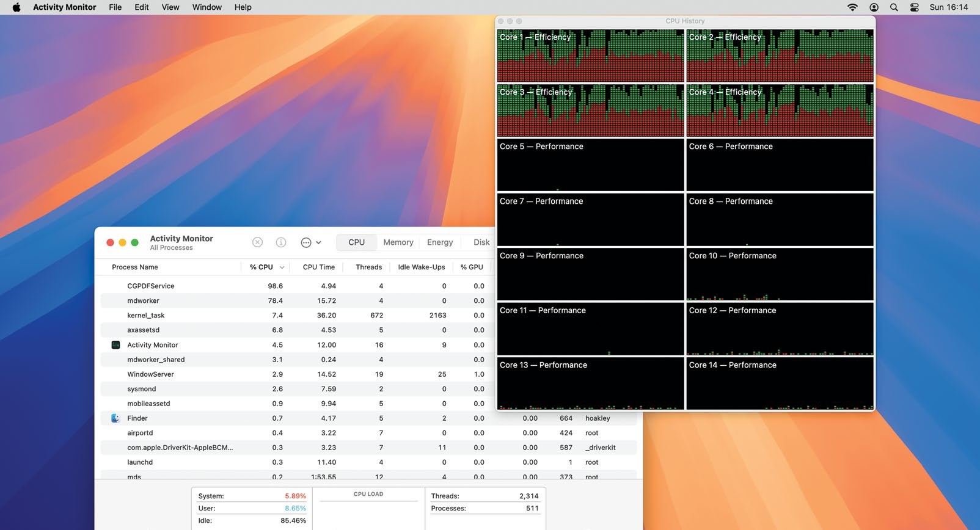980x530 pixels.
Task: Open the Window menu
Action: (207, 7)
